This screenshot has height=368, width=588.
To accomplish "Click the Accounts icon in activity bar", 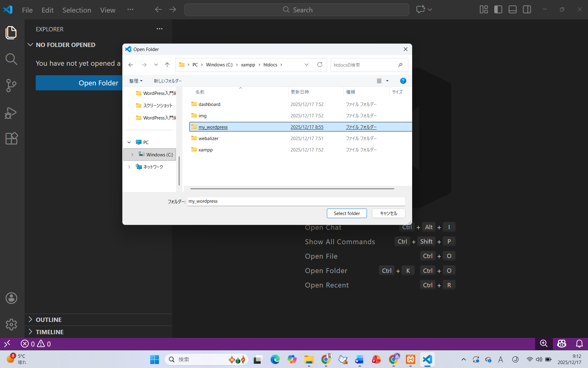I will pos(11,298).
